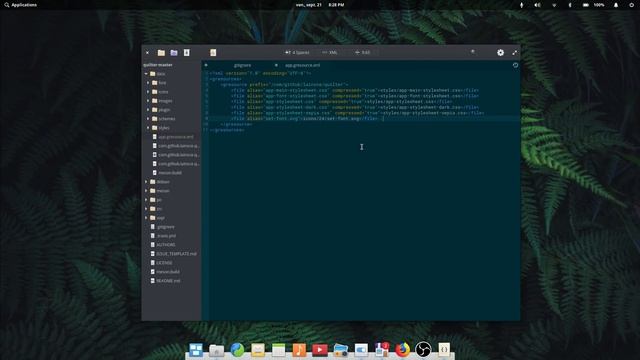Click the revert document icon in header
This screenshot has width=640, height=360.
(x=213, y=53)
